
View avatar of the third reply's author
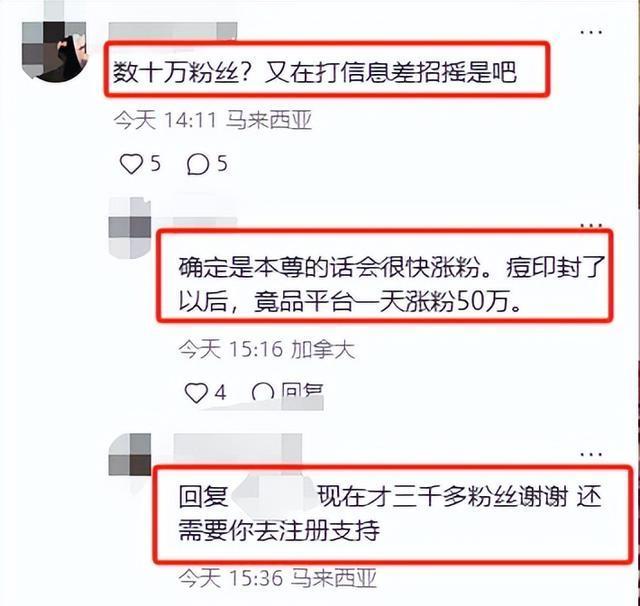[130, 455]
